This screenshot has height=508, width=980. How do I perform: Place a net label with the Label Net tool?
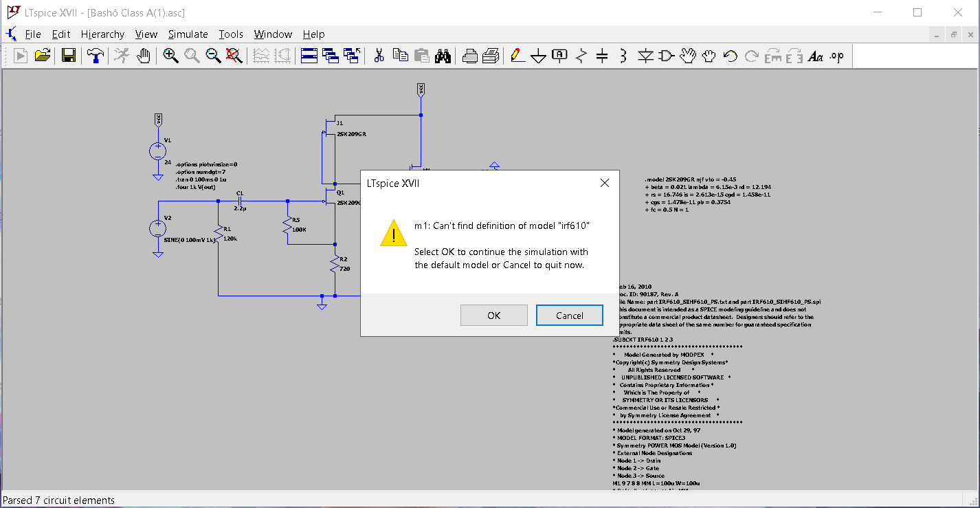click(560, 56)
